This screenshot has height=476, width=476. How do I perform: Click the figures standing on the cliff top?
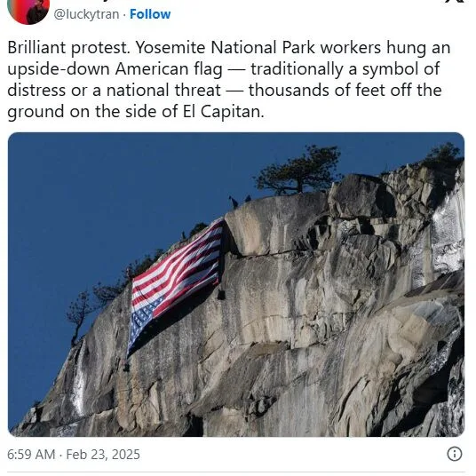coord(239,202)
